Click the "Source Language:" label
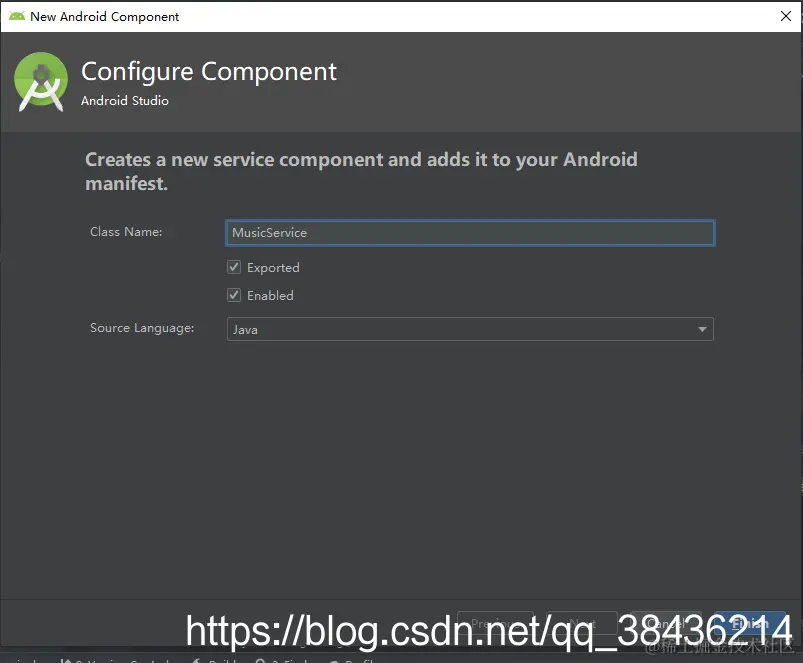The height and width of the screenshot is (663, 803). (x=142, y=328)
